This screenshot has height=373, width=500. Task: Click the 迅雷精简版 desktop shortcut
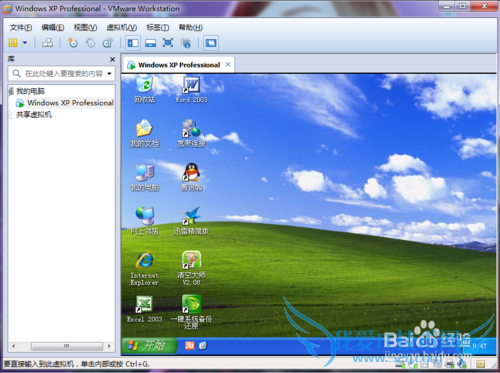(x=191, y=221)
